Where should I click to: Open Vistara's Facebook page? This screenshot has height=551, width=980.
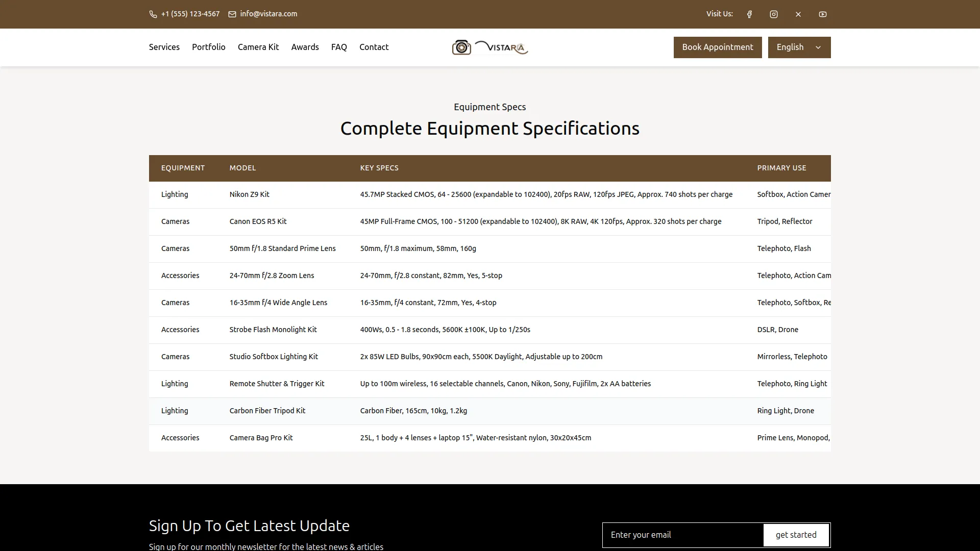(x=749, y=14)
